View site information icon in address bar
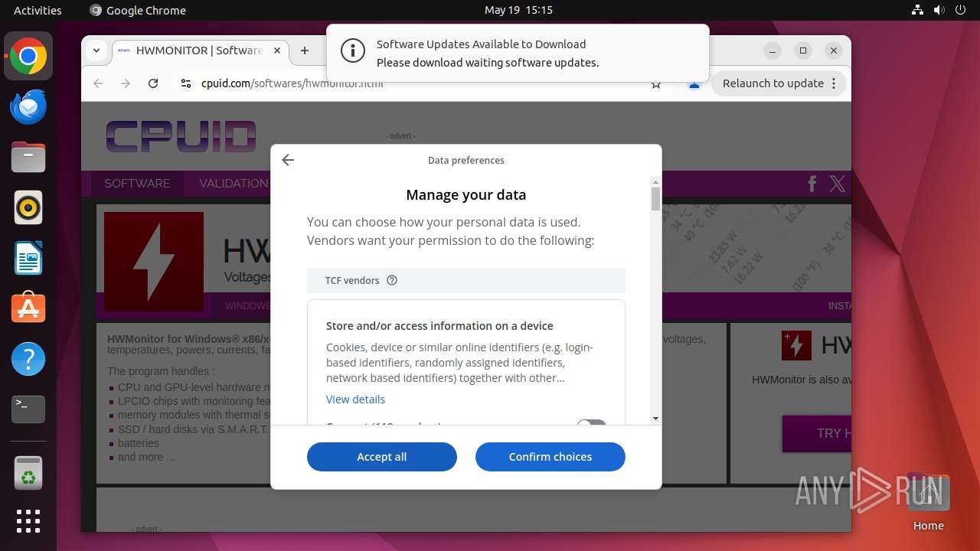This screenshot has height=551, width=980. (x=185, y=83)
